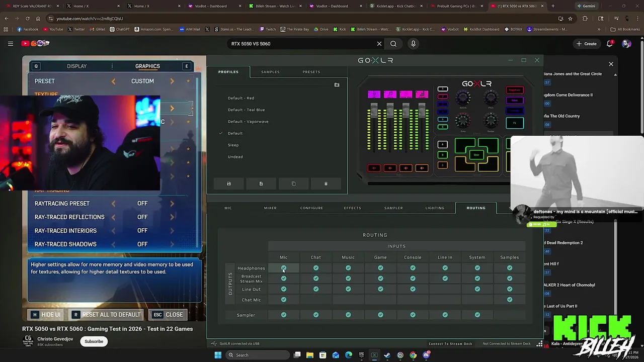The height and width of the screenshot is (362, 644).
Task: Open the Display tab in game settings
Action: (76, 66)
